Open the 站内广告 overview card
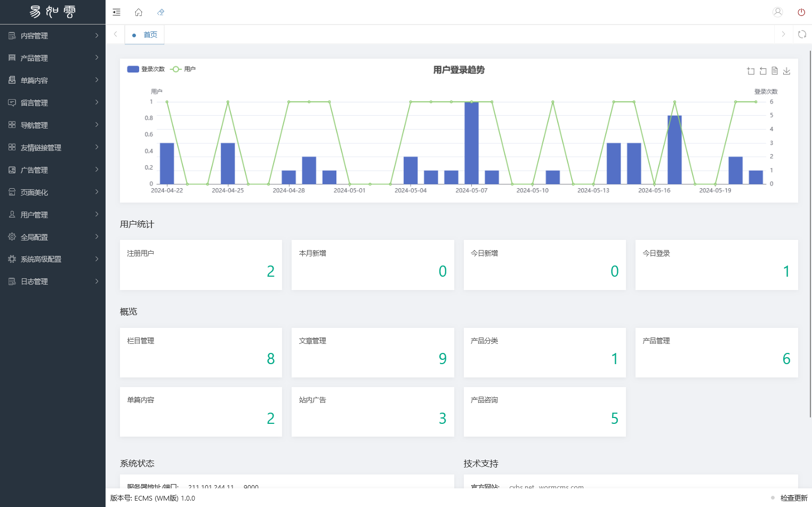 click(x=373, y=412)
